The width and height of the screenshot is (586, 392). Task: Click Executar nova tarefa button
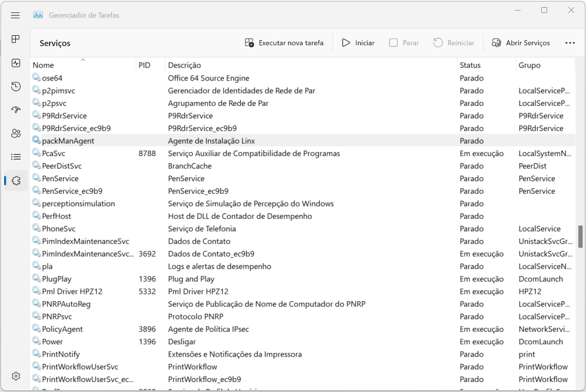(284, 43)
